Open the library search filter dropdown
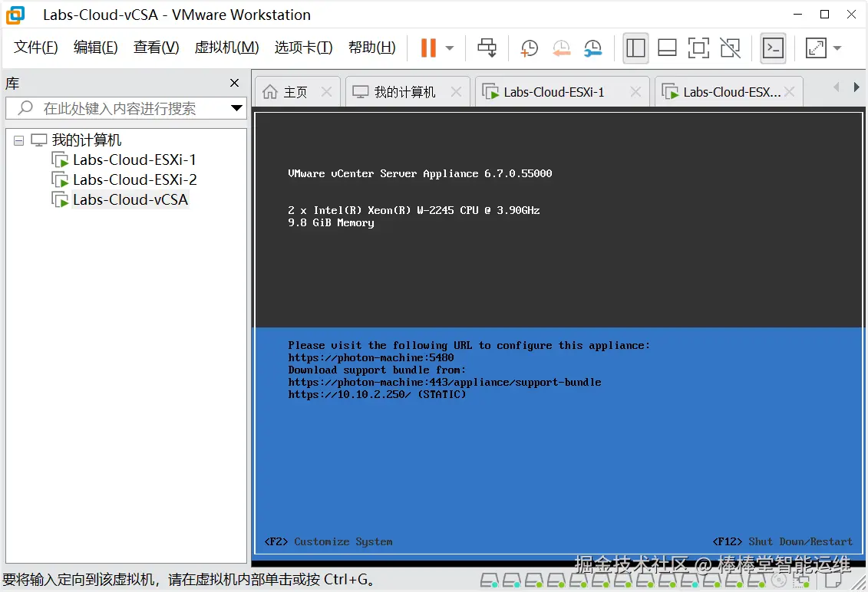 click(237, 108)
